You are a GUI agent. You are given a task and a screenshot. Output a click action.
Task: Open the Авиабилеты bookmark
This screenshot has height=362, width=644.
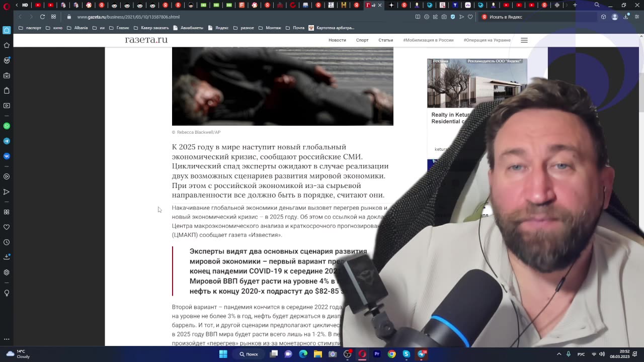coord(188,28)
